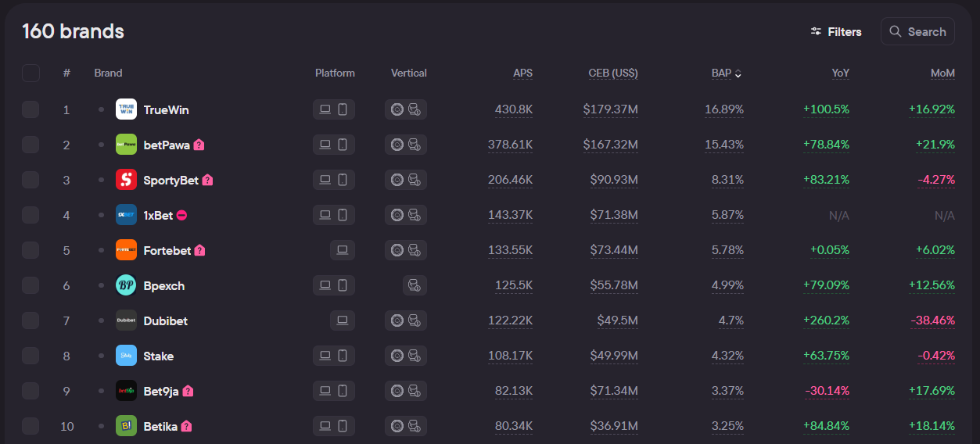980x444 pixels.
Task: Sort by the BAP column header arrow
Action: [738, 73]
